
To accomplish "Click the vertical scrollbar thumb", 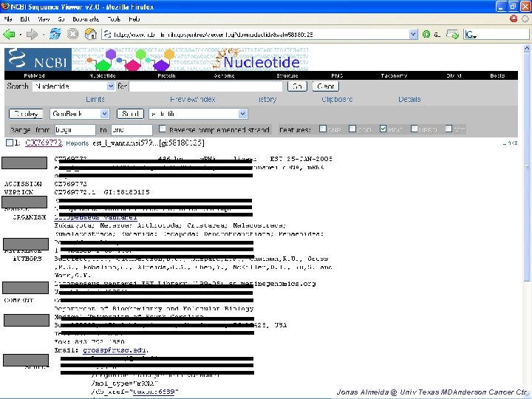I will coord(527,166).
